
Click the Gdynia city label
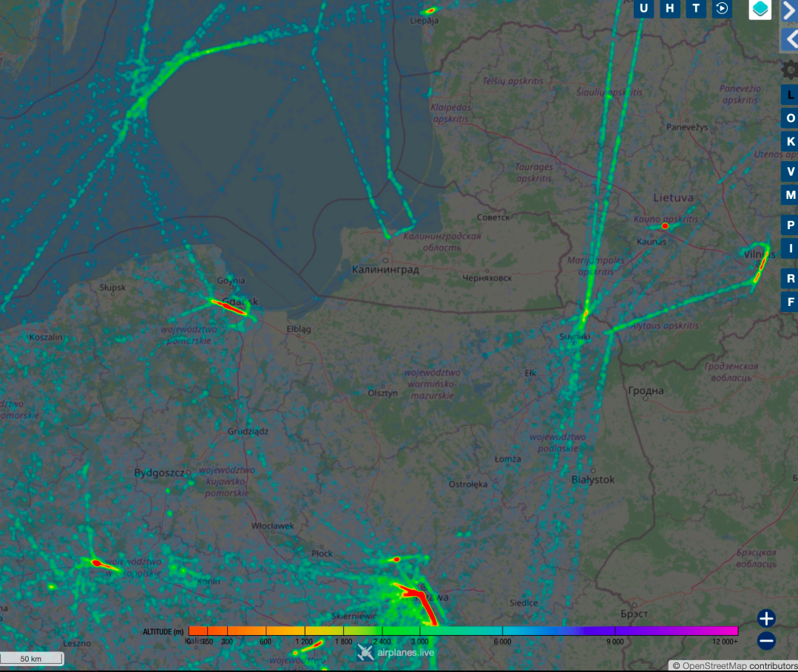click(231, 281)
